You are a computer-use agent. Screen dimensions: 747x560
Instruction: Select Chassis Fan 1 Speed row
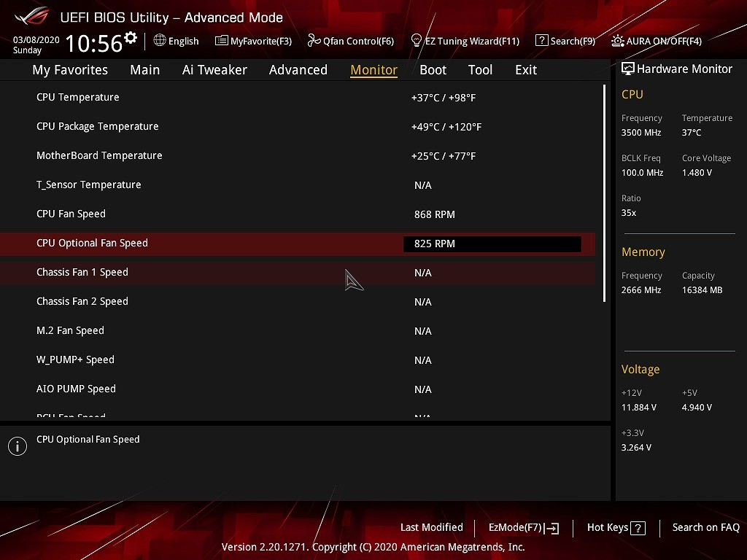pyautogui.click(x=298, y=273)
